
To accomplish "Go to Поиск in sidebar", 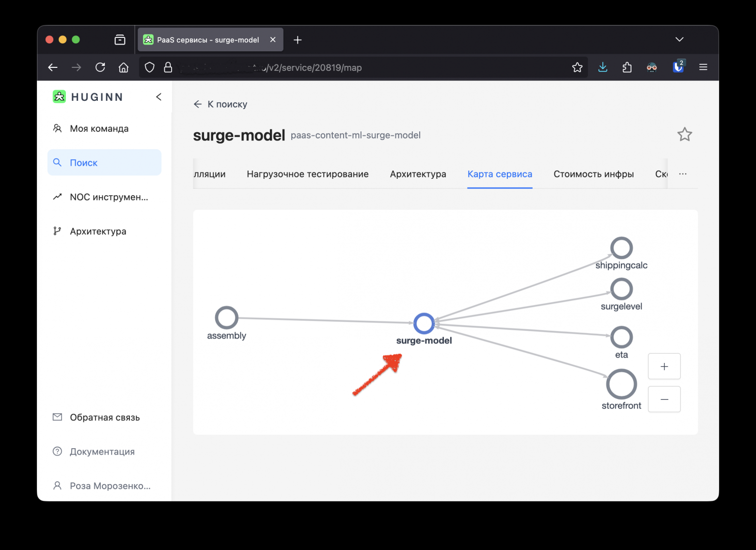I will click(x=104, y=163).
